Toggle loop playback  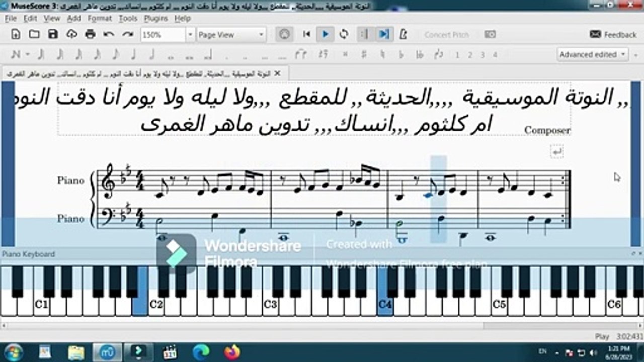(344, 34)
